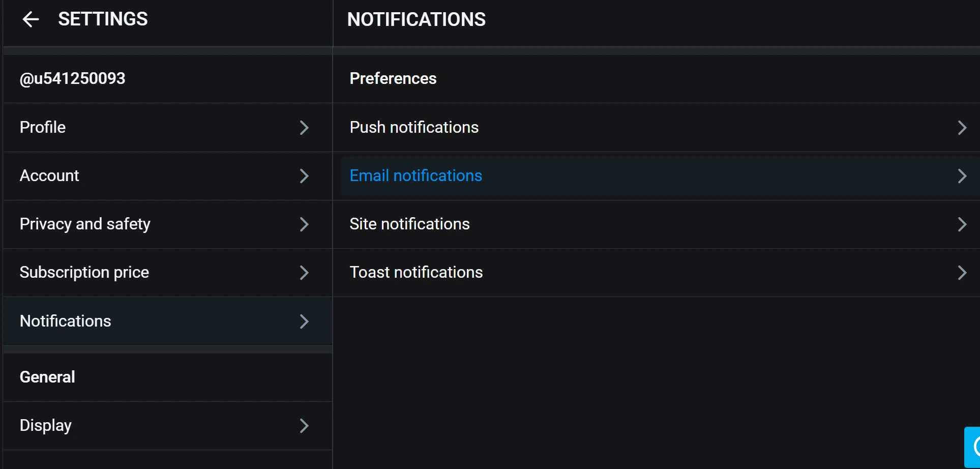Open Email notifications preferences
Screen dimensions: 980x469
[x=416, y=176]
